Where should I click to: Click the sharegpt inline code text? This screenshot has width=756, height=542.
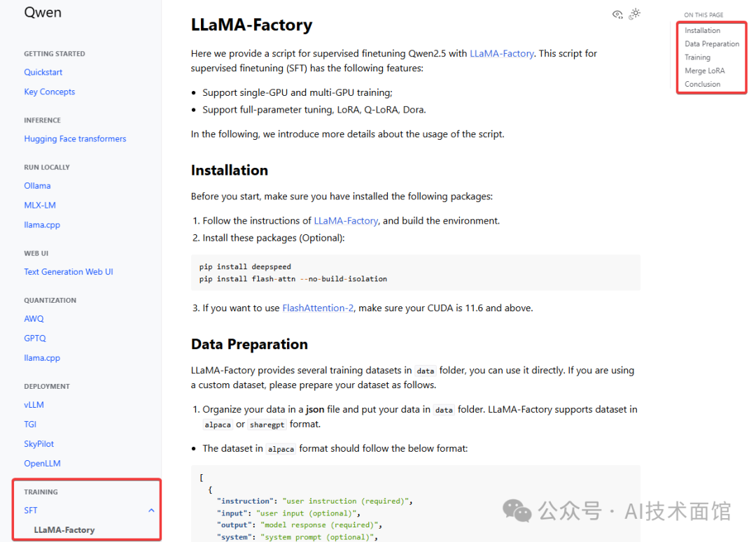click(267, 425)
